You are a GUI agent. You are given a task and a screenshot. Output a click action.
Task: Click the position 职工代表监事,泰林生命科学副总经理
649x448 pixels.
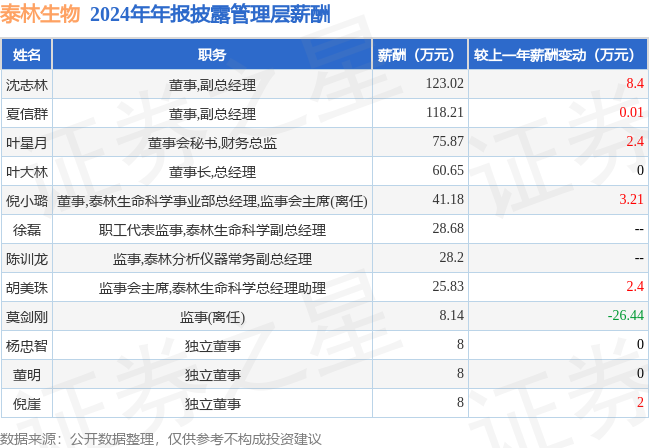coord(212,230)
